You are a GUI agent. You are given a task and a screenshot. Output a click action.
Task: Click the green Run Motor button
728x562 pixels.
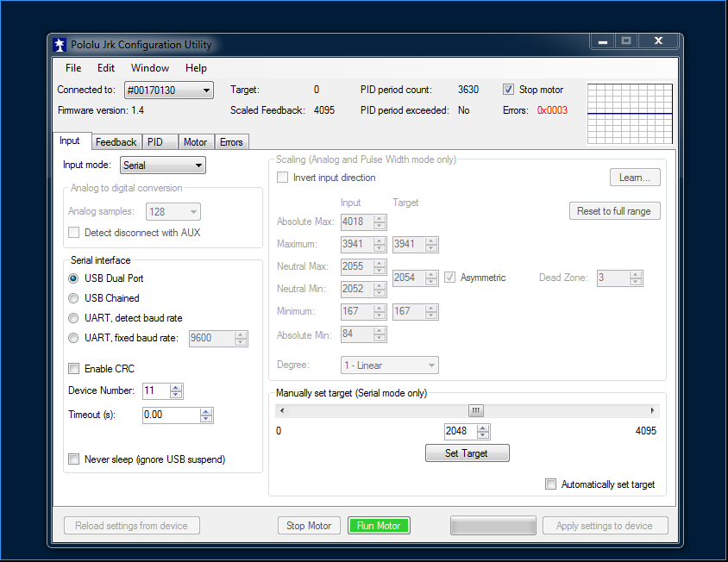(379, 526)
